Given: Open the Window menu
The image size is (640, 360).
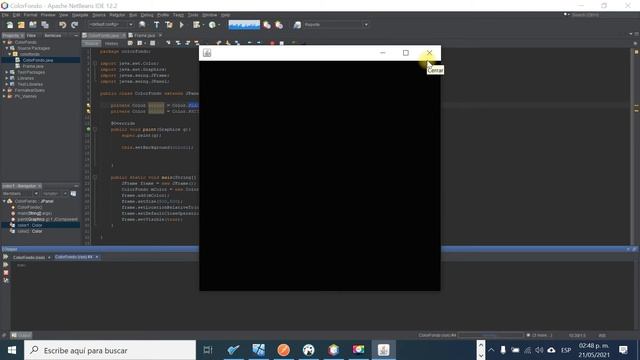Looking at the screenshot, I should [210, 15].
